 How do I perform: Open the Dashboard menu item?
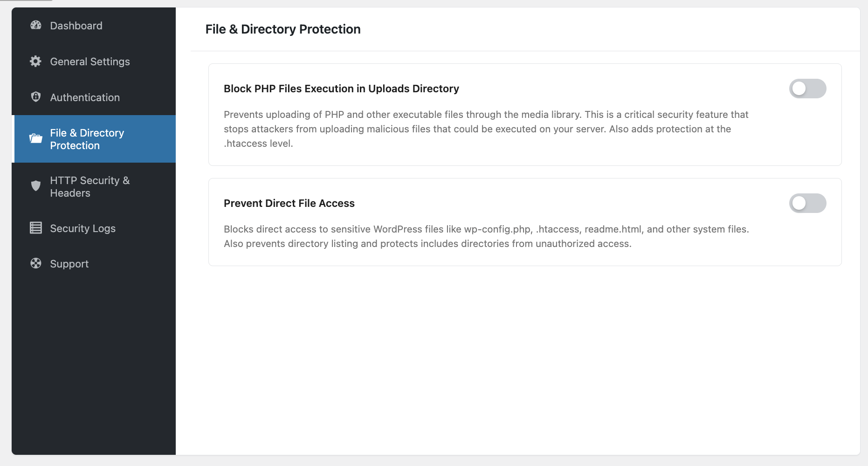(x=76, y=26)
